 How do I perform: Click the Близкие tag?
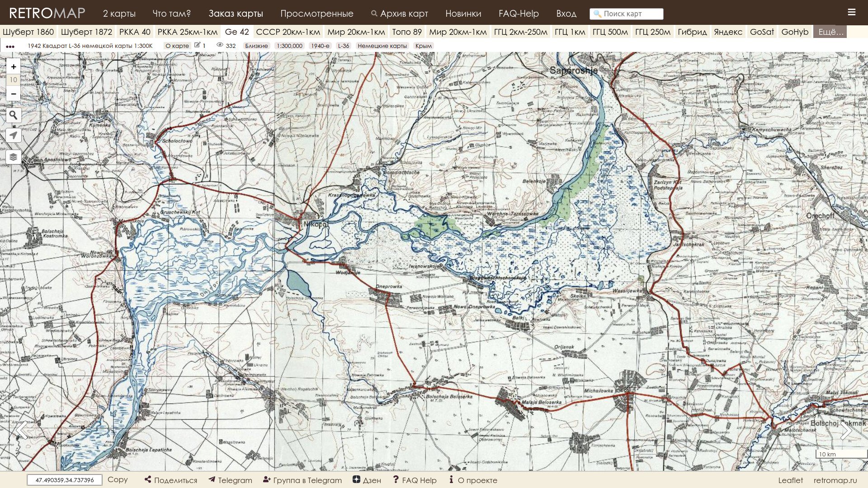[x=256, y=46]
